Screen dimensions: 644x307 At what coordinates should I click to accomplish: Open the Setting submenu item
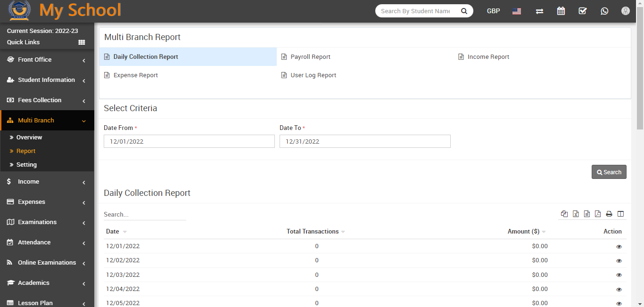[x=26, y=165]
